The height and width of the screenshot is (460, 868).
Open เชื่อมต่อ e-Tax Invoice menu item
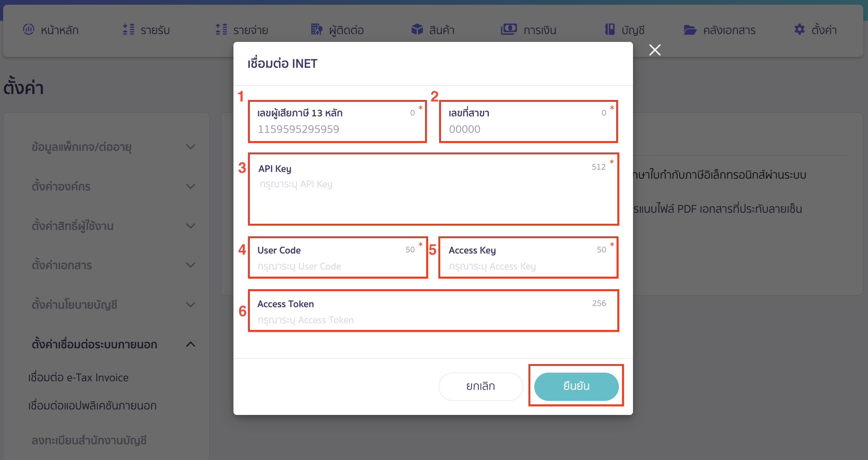coord(78,377)
